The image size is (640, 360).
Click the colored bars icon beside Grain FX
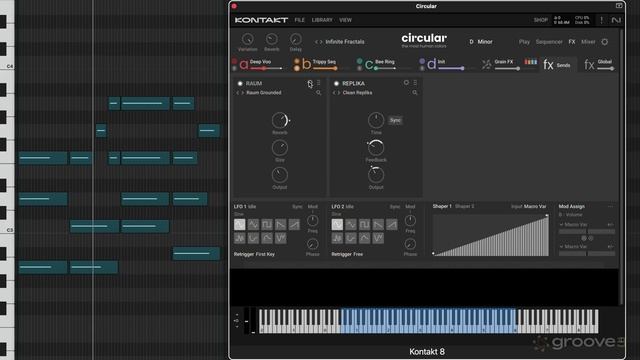pos(531,62)
